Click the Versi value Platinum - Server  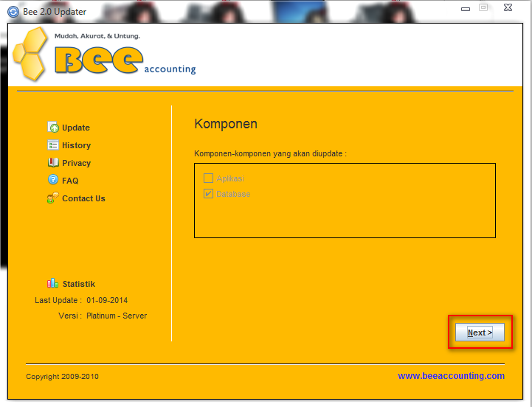click(117, 316)
